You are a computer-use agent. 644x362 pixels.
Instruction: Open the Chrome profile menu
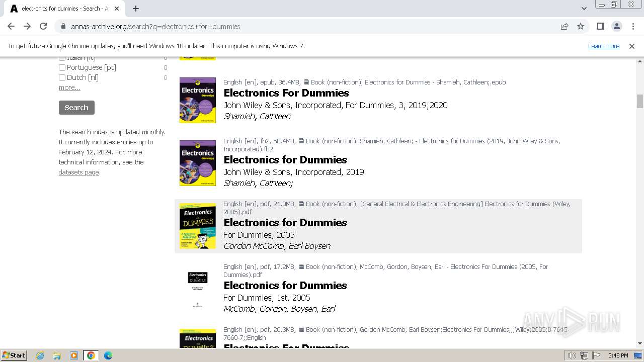coord(617,26)
